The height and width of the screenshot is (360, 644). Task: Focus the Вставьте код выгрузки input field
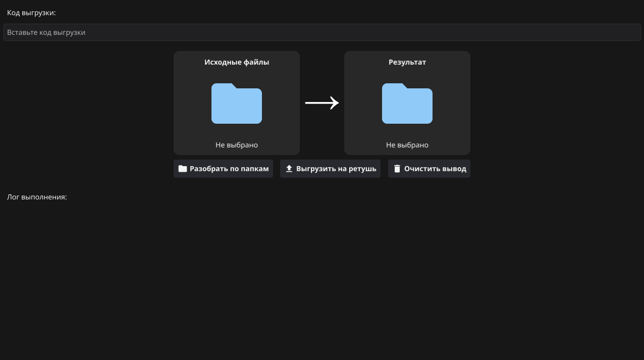[x=322, y=32]
